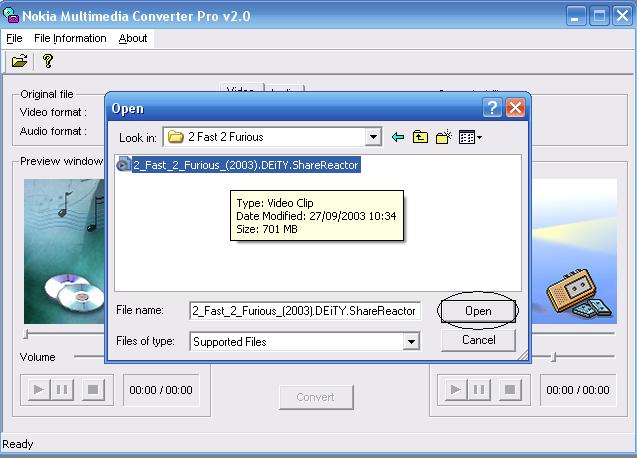Select the 2_Fast_2_Furious video file in list
The height and width of the screenshot is (458, 637).
pos(245,165)
